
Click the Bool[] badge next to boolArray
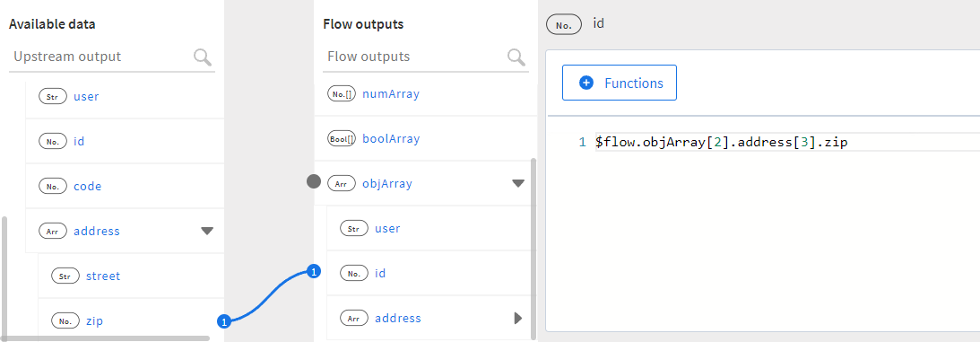(x=342, y=139)
